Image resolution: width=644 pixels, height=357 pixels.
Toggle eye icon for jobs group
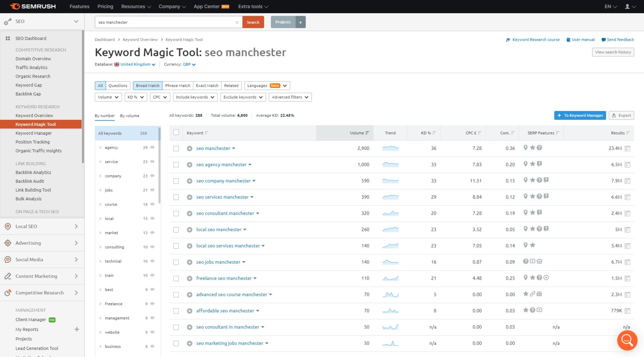tap(152, 190)
